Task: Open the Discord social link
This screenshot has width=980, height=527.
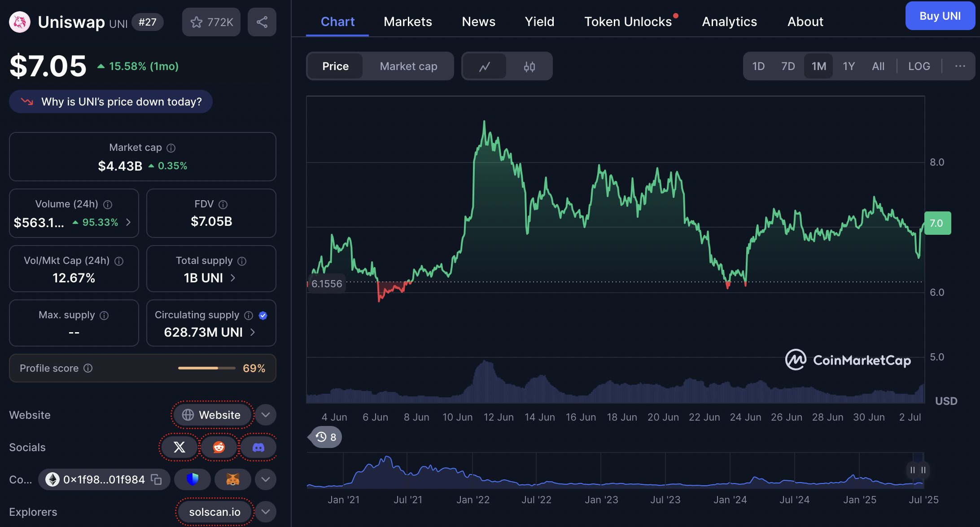Action: point(258,447)
